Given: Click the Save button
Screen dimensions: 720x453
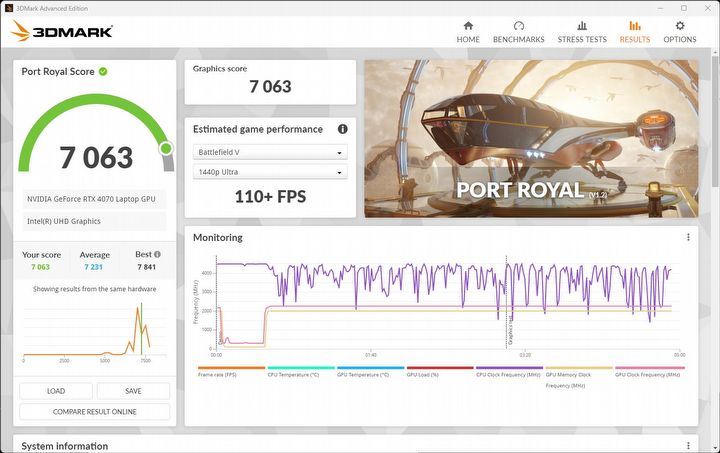Looking at the screenshot, I should [133, 391].
